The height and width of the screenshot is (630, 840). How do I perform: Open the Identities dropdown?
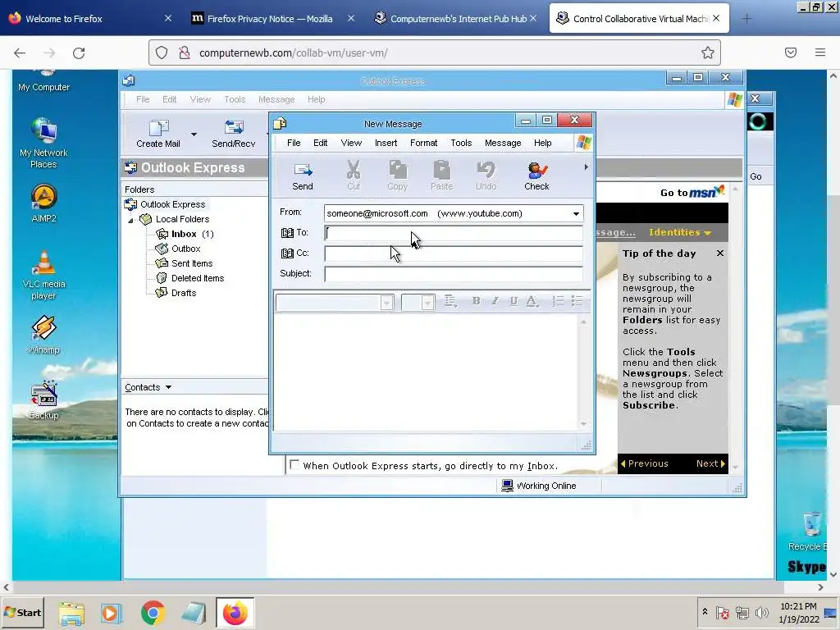coord(680,232)
